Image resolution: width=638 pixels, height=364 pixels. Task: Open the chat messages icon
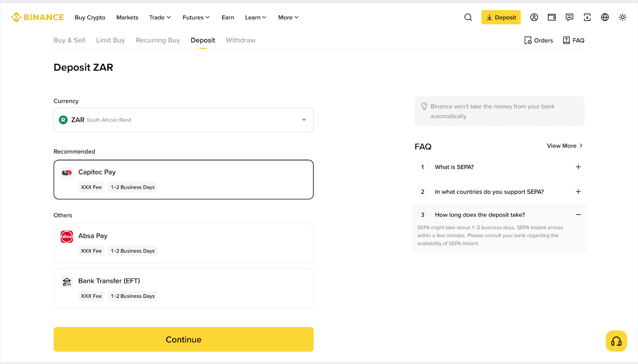[x=569, y=17]
